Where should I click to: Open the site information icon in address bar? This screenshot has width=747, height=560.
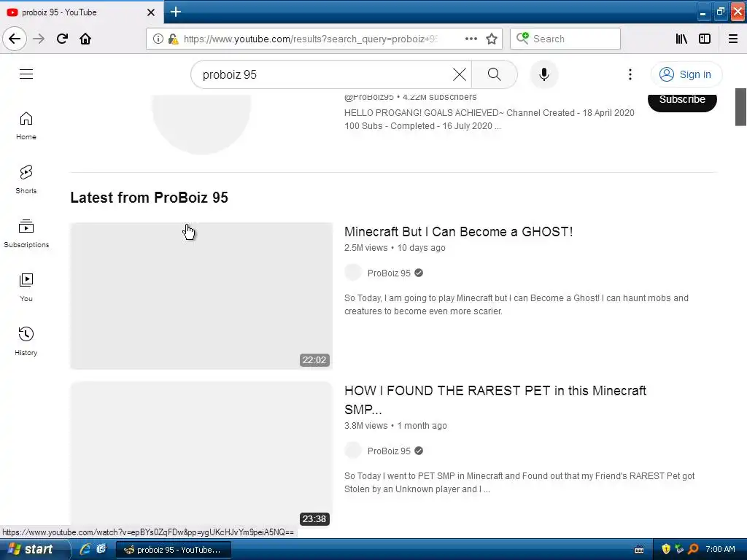(158, 39)
